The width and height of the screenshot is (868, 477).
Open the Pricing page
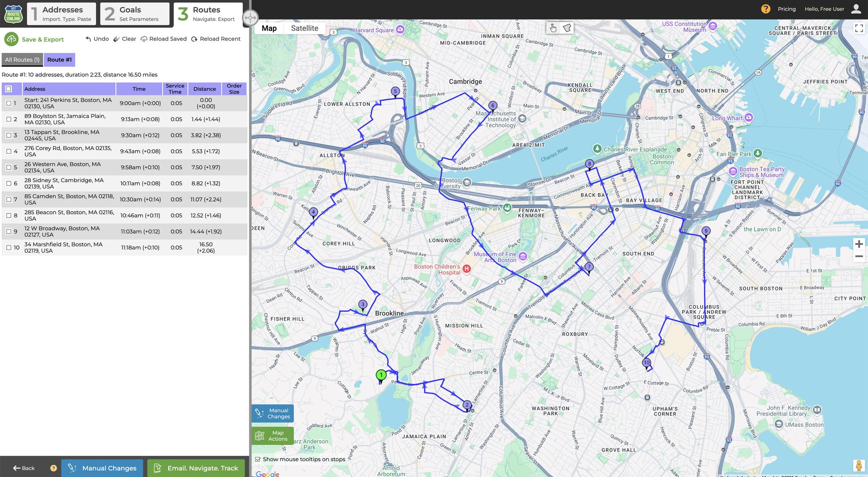coord(786,9)
